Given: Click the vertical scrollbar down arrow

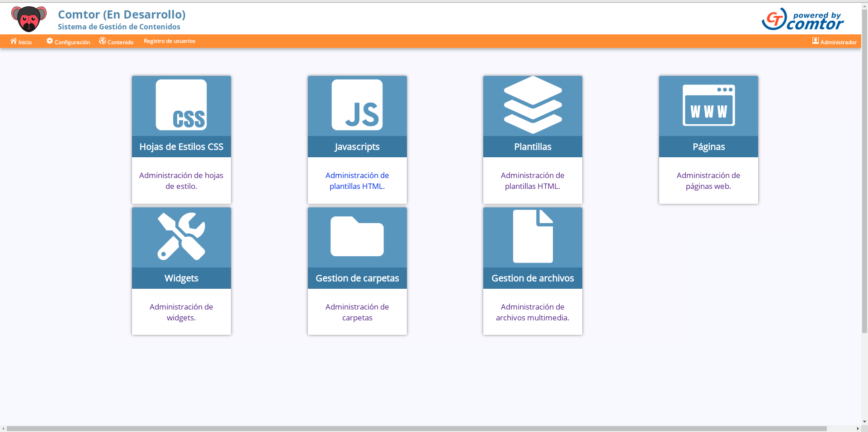Looking at the screenshot, I should click(x=864, y=422).
